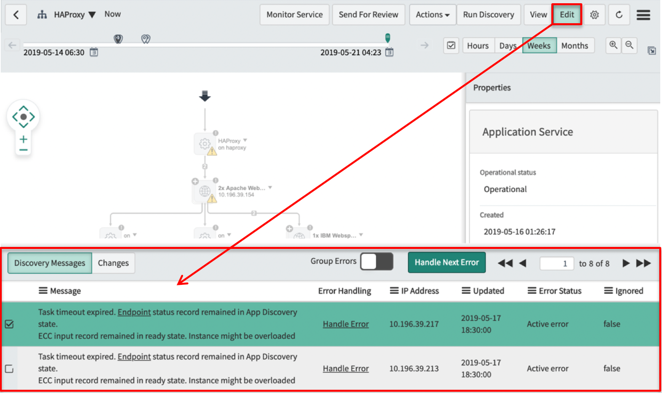Click the Handle Next Error button
The image size is (662, 393).
click(447, 263)
